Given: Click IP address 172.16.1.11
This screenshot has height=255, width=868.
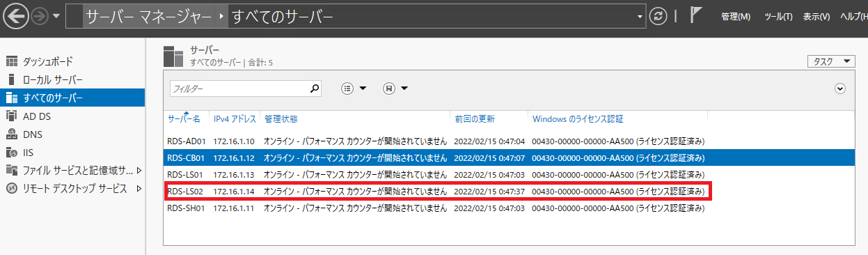Looking at the screenshot, I should (234, 208).
